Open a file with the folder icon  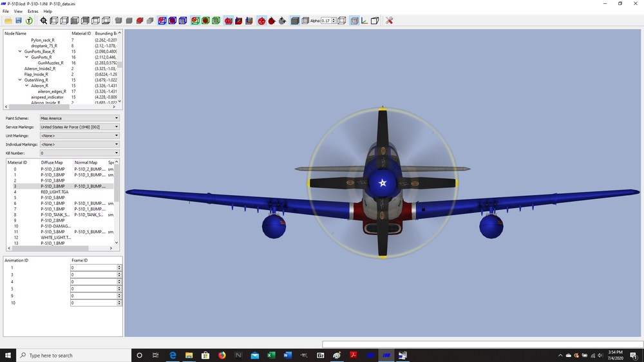pos(8,21)
